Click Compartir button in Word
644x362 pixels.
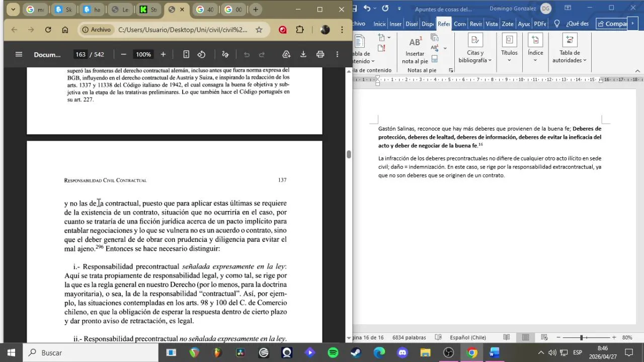[x=612, y=24]
